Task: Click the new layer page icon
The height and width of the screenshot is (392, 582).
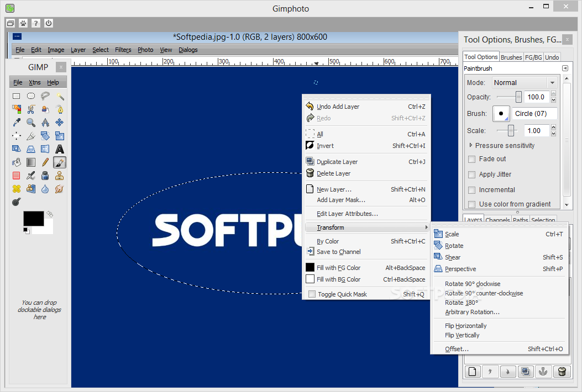Action: 473,371
